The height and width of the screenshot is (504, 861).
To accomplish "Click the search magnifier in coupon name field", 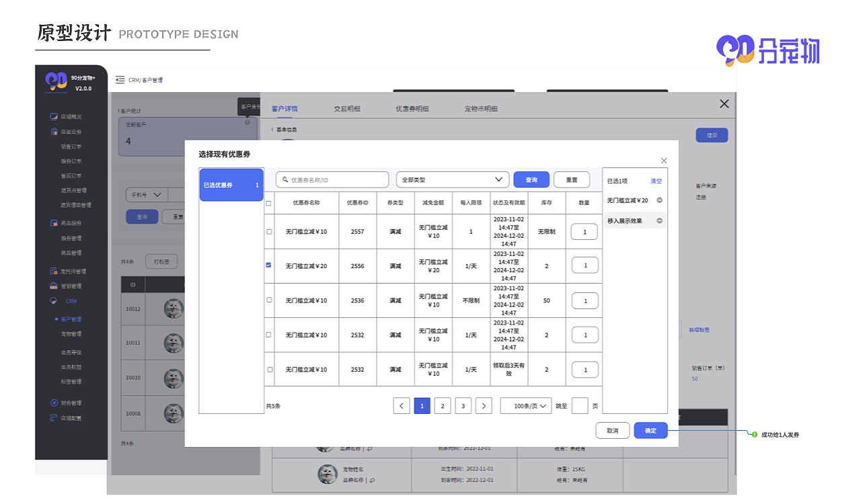I will click(285, 180).
